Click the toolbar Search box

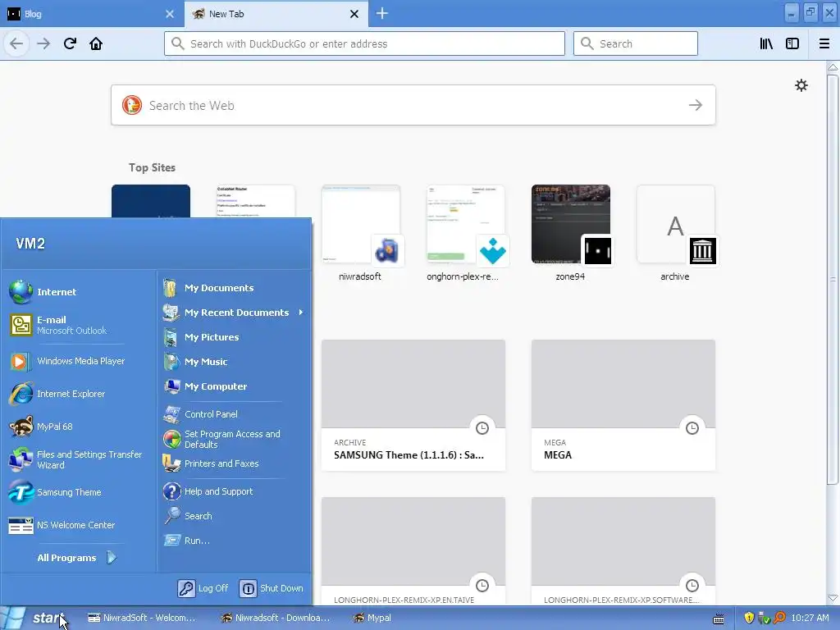[636, 43]
